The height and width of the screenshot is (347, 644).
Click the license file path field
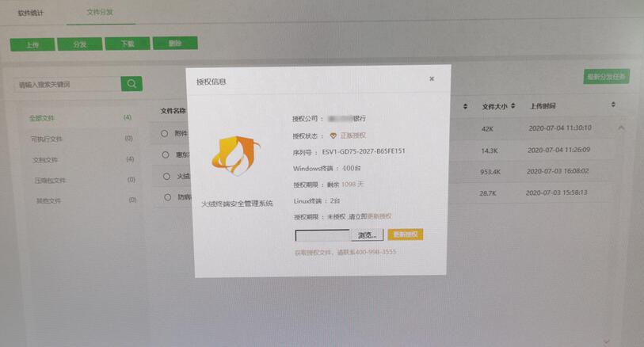pyautogui.click(x=322, y=235)
